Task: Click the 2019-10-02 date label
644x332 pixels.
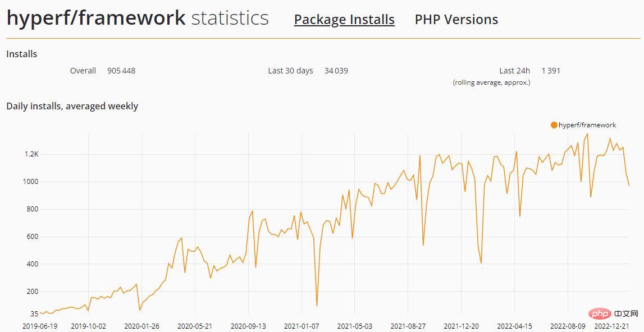Action: (x=88, y=326)
